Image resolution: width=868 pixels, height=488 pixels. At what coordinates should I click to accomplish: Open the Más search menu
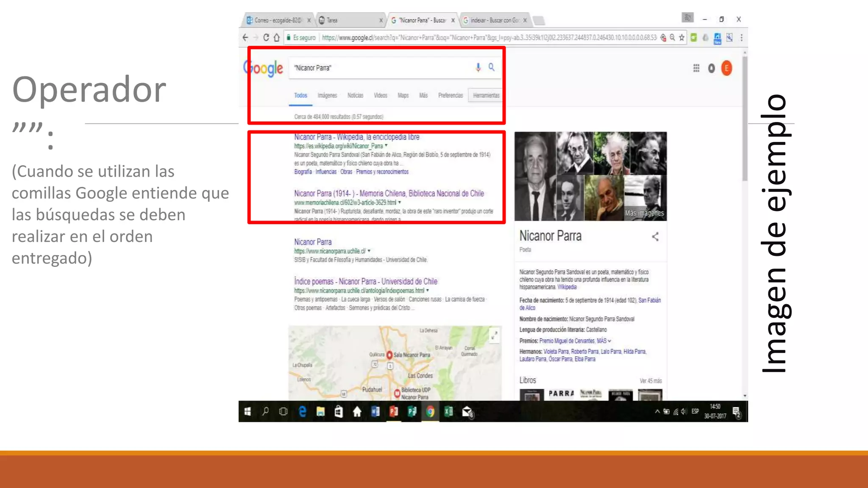[x=423, y=95]
